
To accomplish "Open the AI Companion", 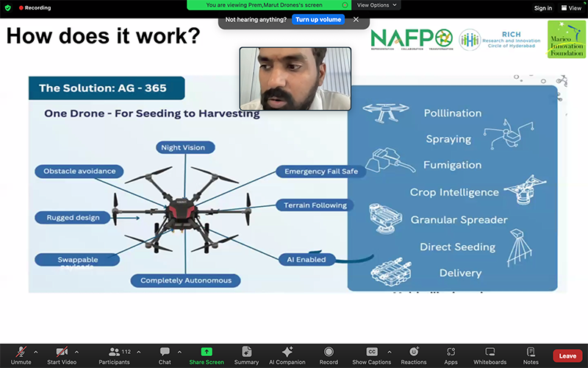I will click(287, 355).
